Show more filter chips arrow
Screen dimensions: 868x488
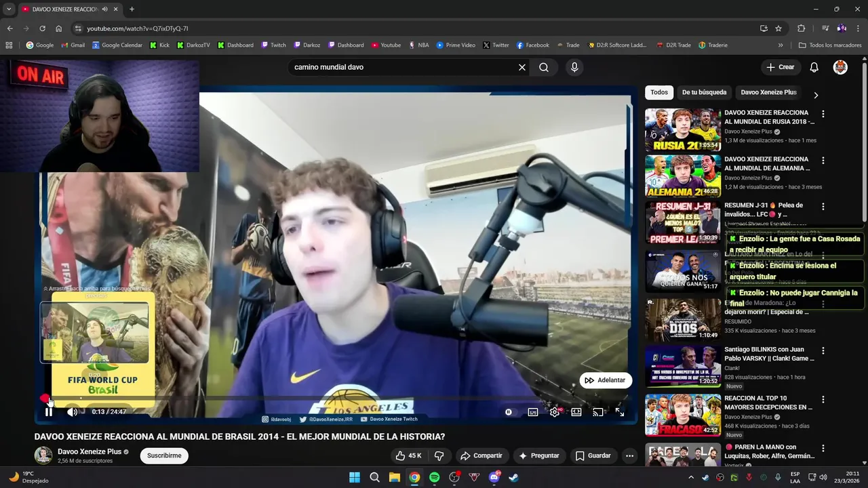click(x=816, y=95)
